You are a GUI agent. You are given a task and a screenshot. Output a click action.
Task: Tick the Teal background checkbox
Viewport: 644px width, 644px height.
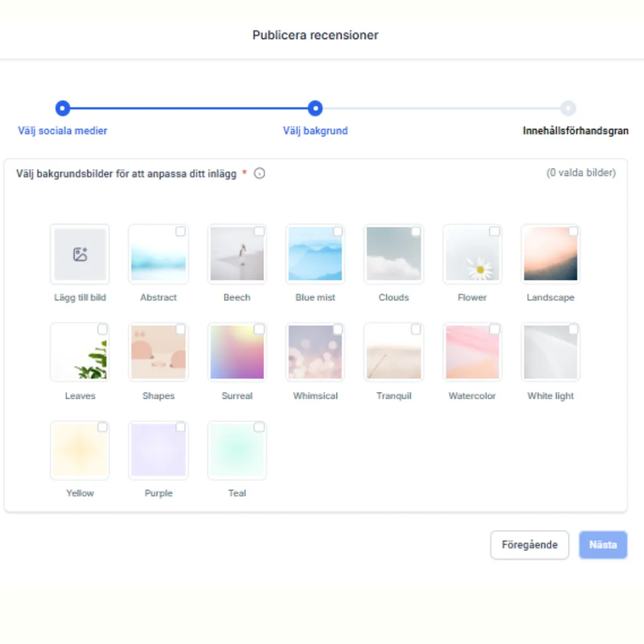tap(259, 428)
